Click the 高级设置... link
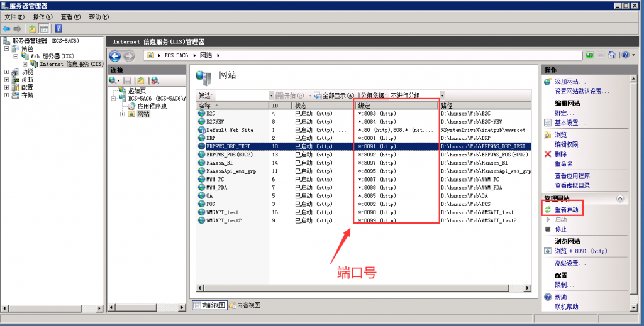Viewport: 644px width, 326px height. point(570,263)
